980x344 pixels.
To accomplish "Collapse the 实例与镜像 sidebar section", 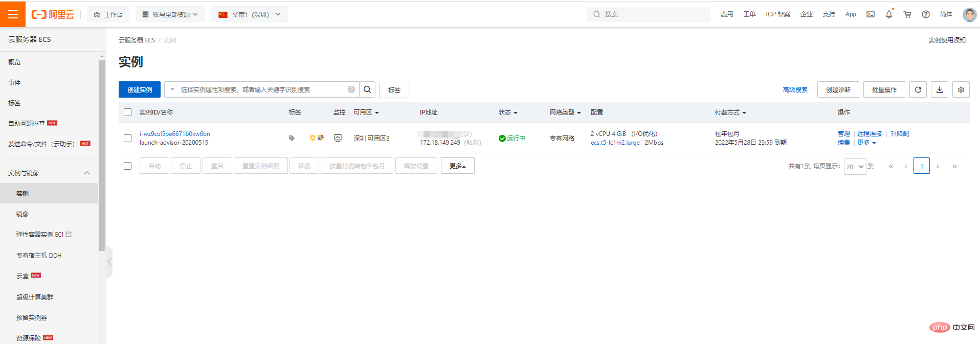I will 87,173.
